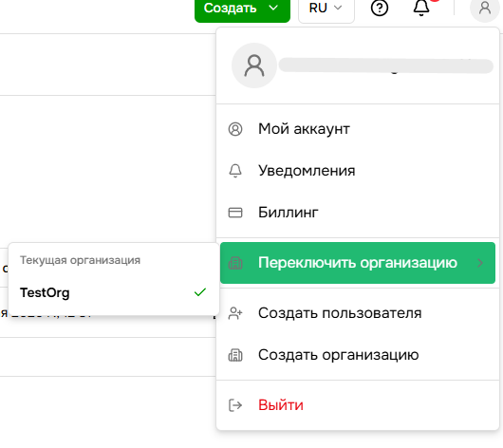Click the red Выйти link
The width and height of the screenshot is (503, 448).
pyautogui.click(x=281, y=405)
